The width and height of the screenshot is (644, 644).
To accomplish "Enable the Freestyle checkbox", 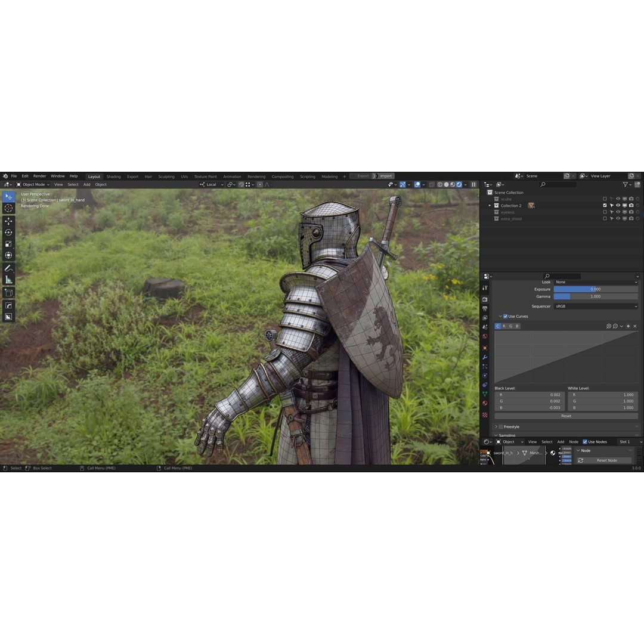I will [501, 427].
